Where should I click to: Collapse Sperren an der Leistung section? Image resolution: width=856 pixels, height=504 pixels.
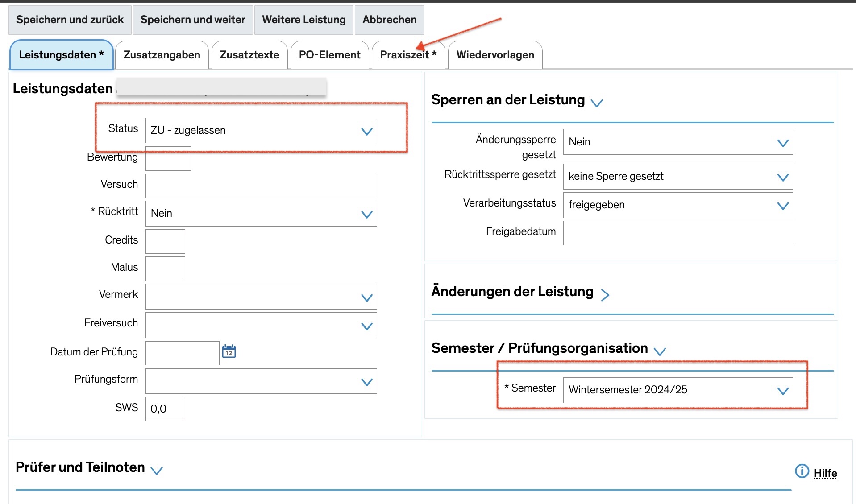[596, 103]
